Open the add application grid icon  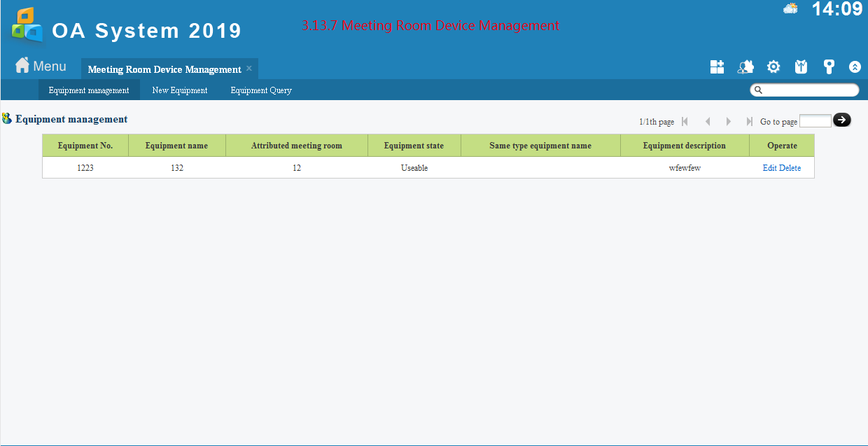point(717,67)
